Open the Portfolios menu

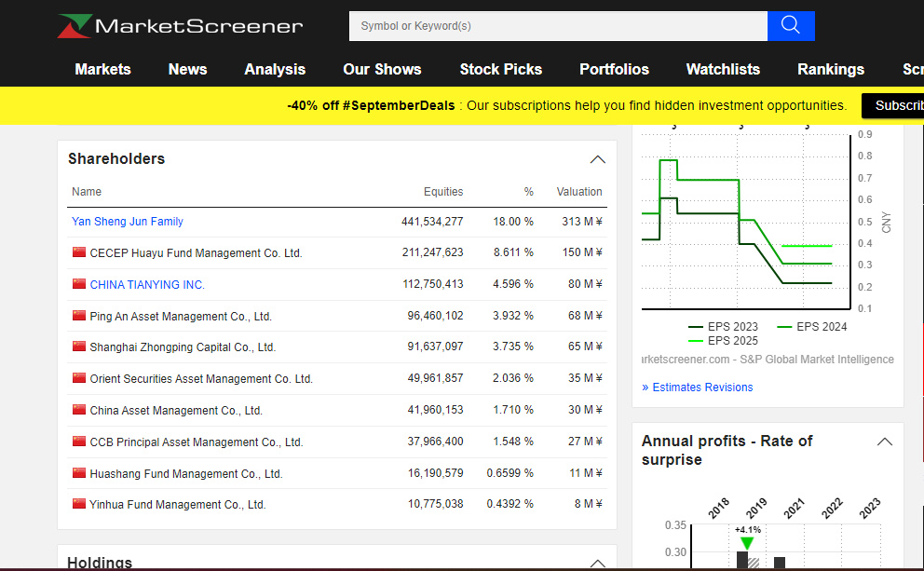point(614,70)
